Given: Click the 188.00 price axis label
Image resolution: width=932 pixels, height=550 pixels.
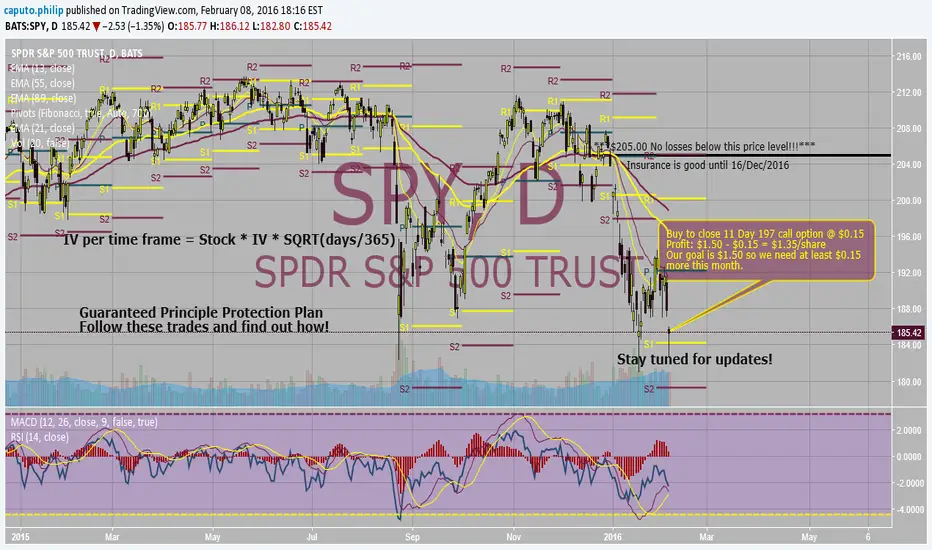Looking at the screenshot, I should click(x=909, y=309).
